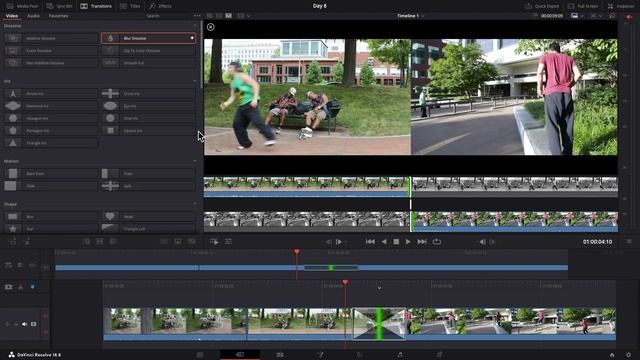Open the Sync Bin tab
Screen dimensions: 640x360
coord(59,6)
